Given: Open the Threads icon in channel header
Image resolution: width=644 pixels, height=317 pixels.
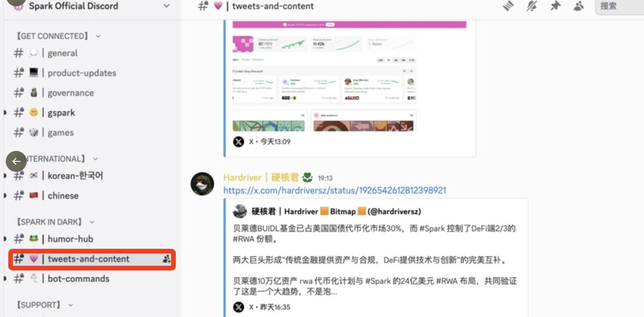Looking at the screenshot, I should click(x=508, y=6).
